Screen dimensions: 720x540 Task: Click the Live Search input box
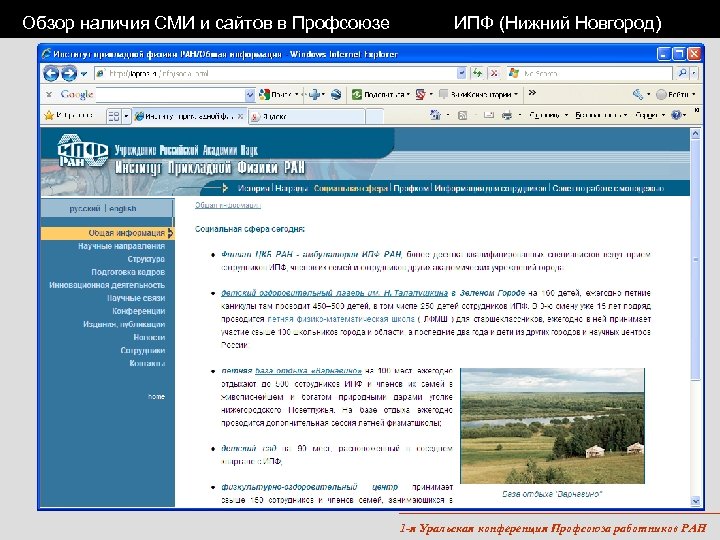[x=590, y=73]
